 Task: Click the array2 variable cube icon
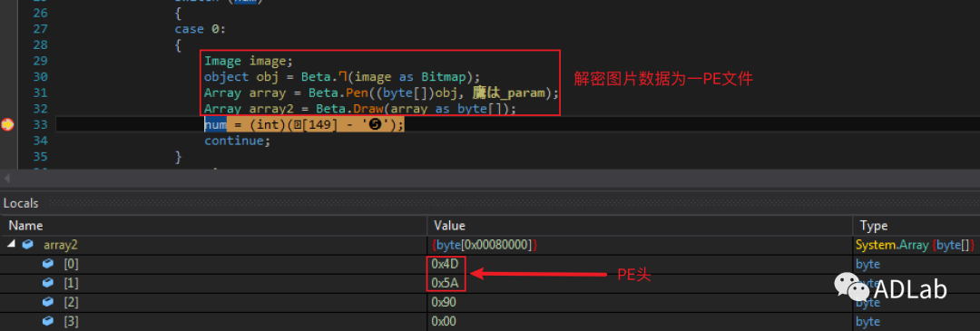coord(27,245)
